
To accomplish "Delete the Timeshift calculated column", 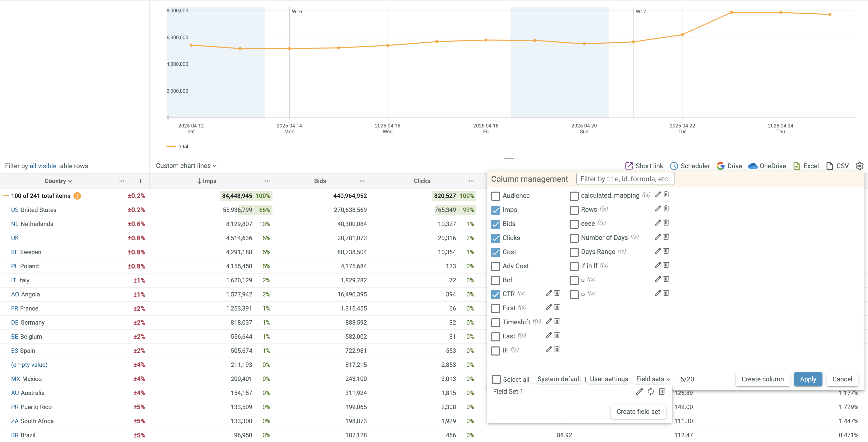I will (557, 322).
